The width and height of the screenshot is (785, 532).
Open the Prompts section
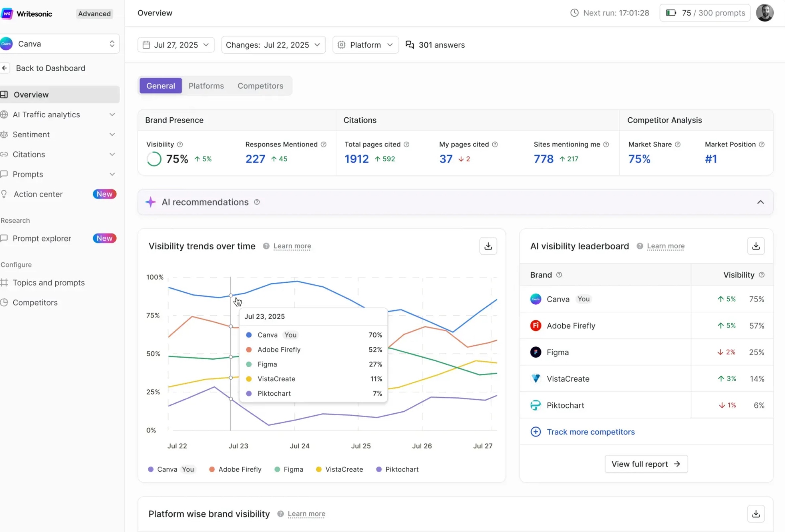[28, 174]
